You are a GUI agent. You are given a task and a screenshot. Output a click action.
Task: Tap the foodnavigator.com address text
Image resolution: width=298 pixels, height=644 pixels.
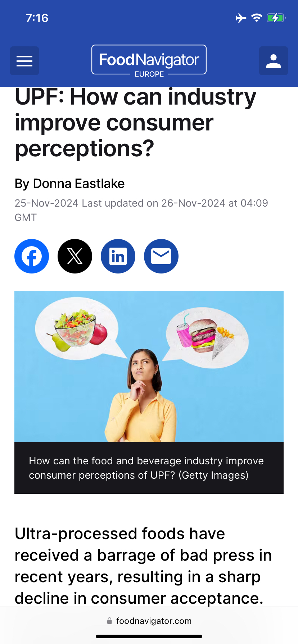(154, 621)
